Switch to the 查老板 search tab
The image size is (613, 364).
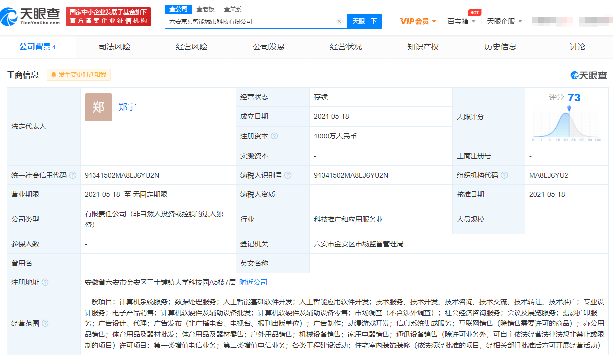(205, 9)
